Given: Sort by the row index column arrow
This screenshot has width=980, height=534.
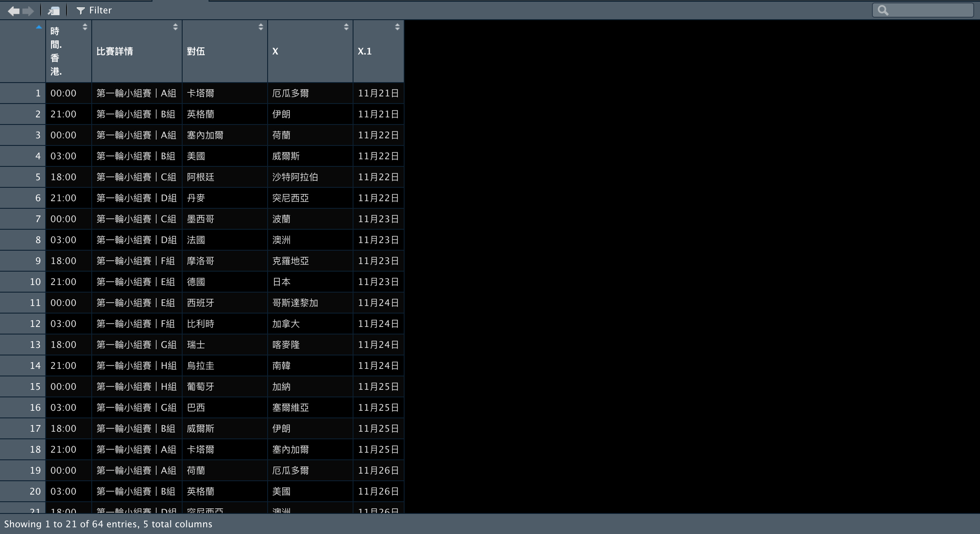Looking at the screenshot, I should [39, 27].
